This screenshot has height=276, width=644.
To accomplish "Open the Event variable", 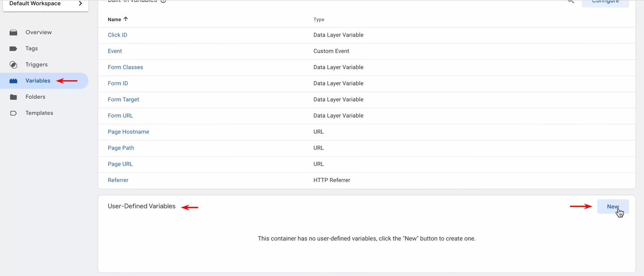I will (115, 51).
